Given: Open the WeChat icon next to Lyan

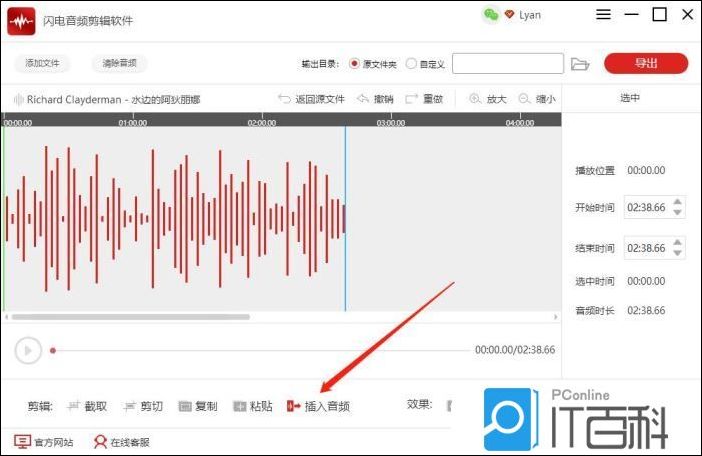Looking at the screenshot, I should click(491, 15).
